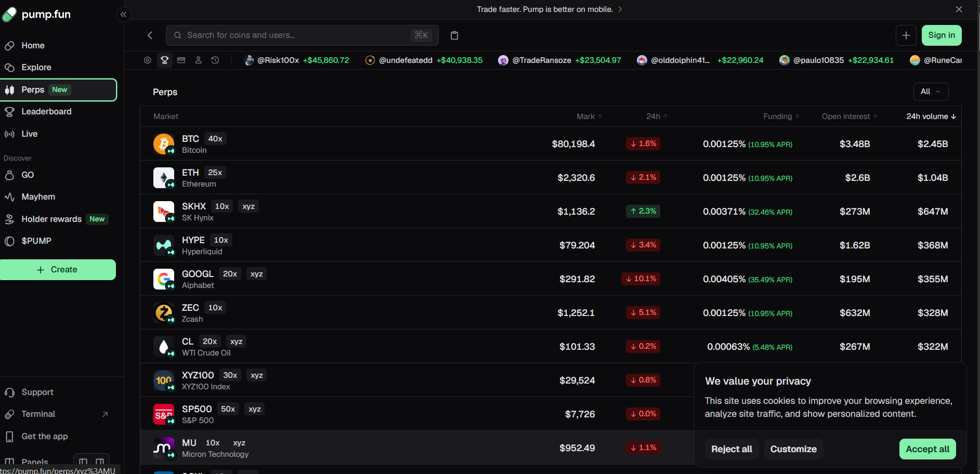Select the trophy icon in ticker bar
The image size is (980, 474).
click(165, 60)
